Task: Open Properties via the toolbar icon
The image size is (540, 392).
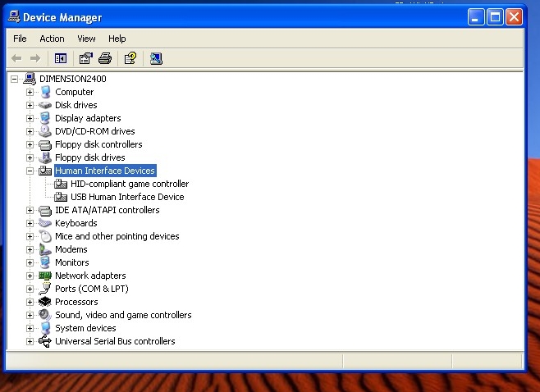Action: 85,58
